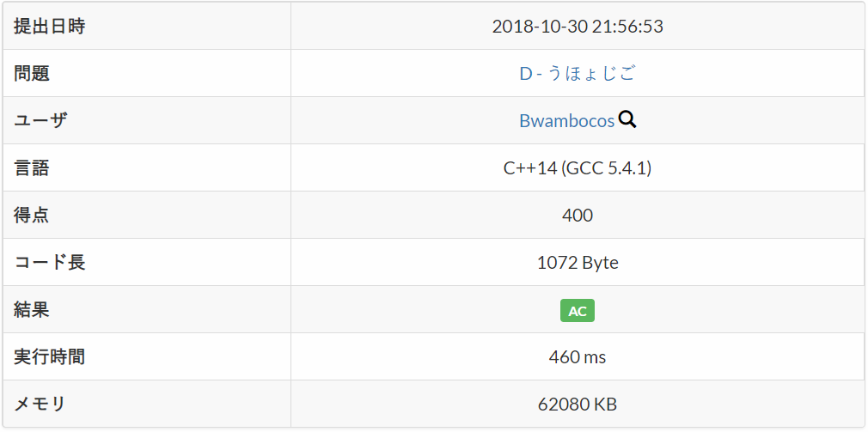Image resolution: width=868 pixels, height=432 pixels.
Task: Click the magnifying glass icon beside Bwambocos
Action: [627, 120]
